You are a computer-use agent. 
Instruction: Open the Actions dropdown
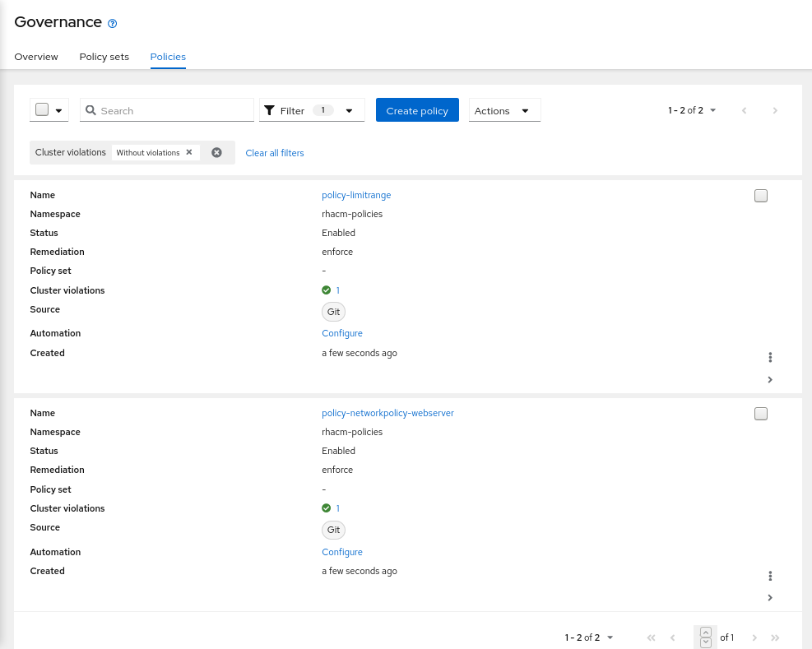click(x=503, y=109)
